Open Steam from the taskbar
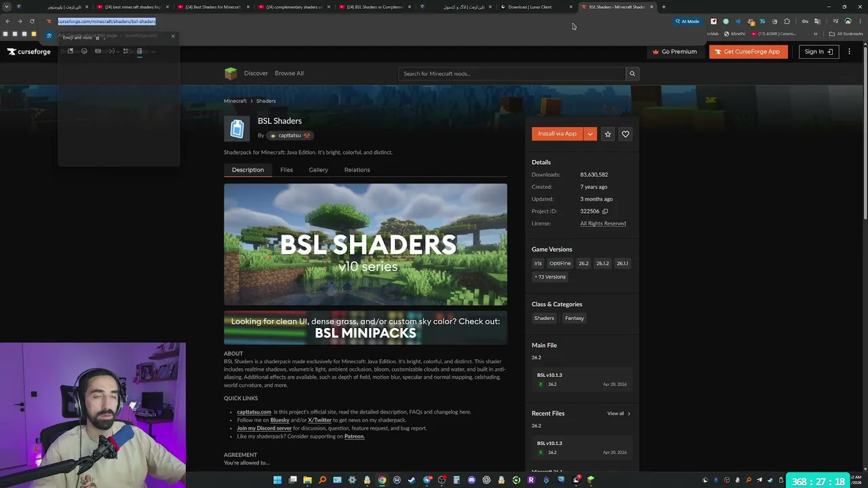 [x=412, y=480]
